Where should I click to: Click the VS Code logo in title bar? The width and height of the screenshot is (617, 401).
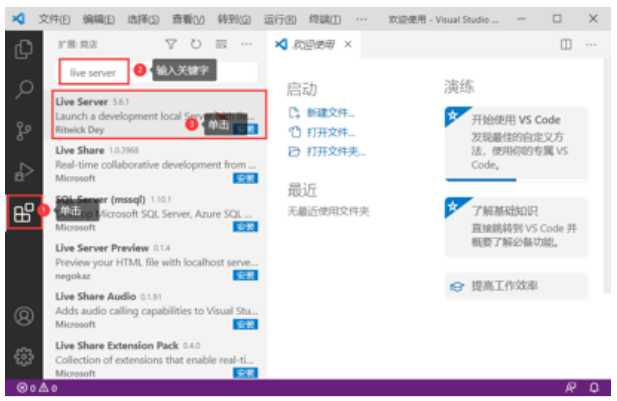click(x=18, y=18)
